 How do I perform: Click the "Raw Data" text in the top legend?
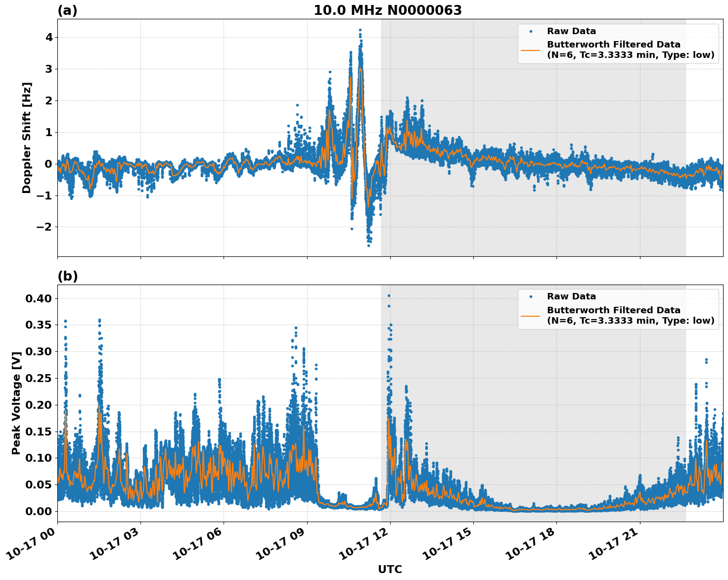pyautogui.click(x=571, y=31)
